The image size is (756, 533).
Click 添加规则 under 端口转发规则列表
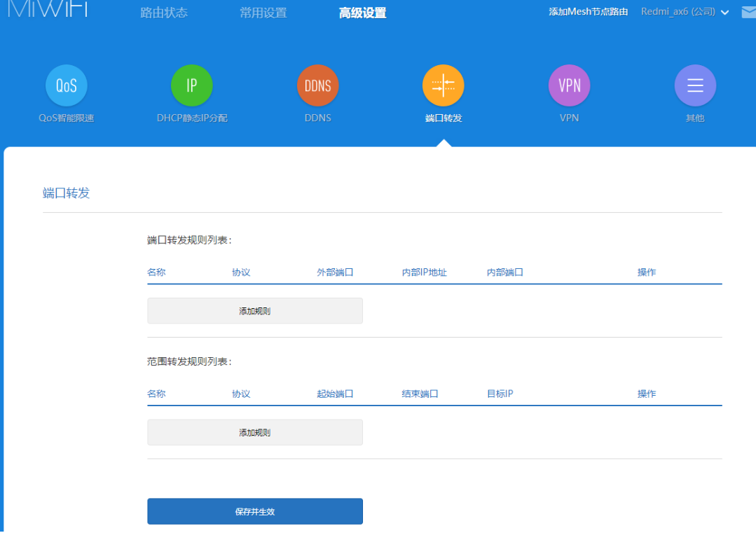tap(254, 310)
